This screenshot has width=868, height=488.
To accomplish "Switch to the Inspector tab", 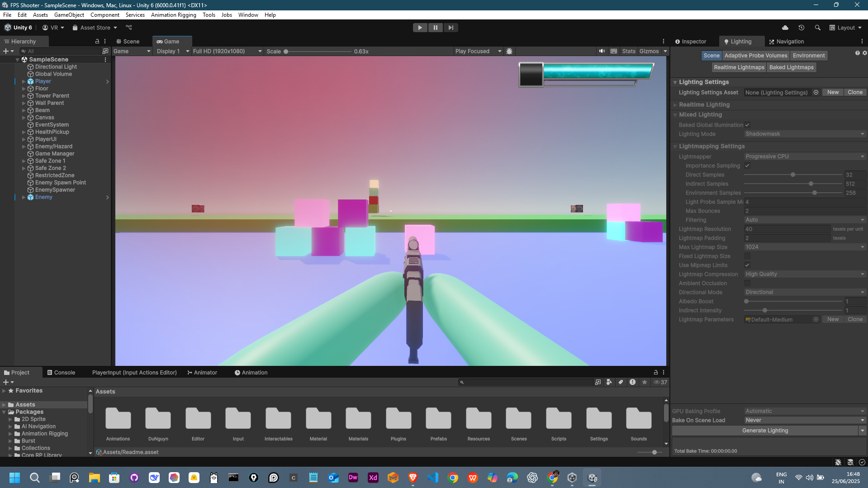I will click(x=691, y=41).
